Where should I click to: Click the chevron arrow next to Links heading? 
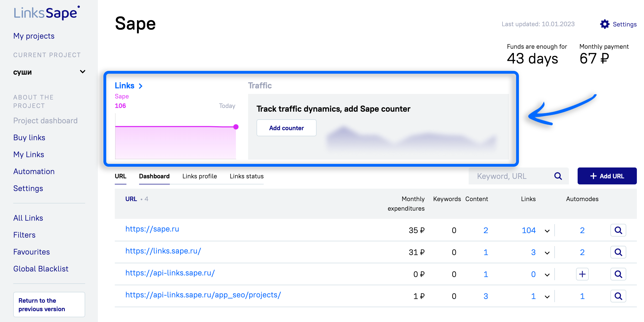(141, 86)
